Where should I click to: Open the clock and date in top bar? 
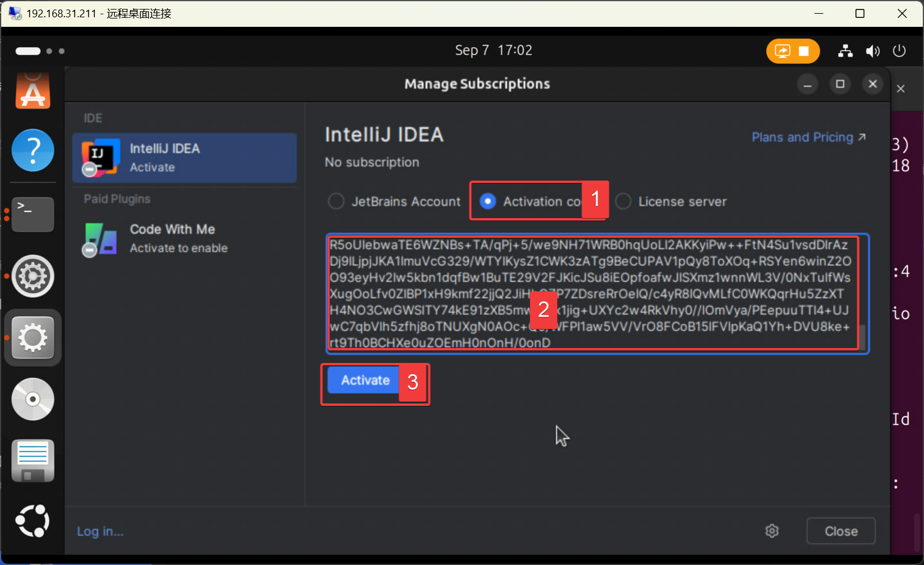click(x=493, y=51)
